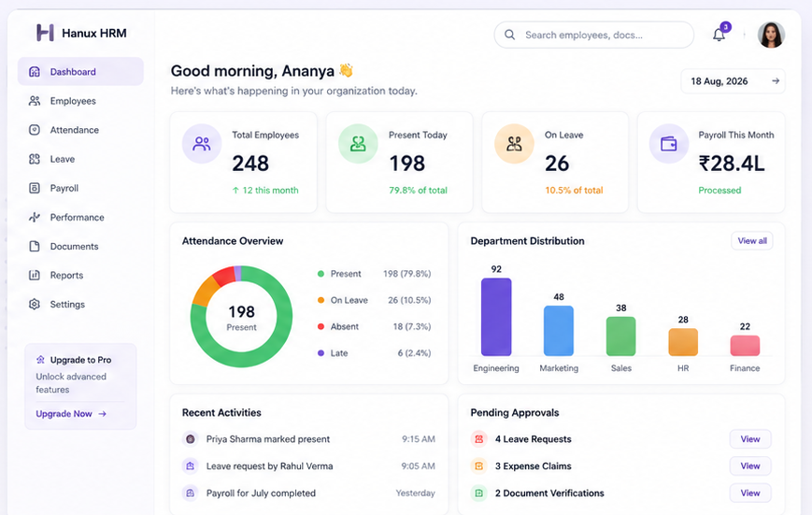Screen dimensions: 812x515
Task: Open the Payroll page
Action: point(80,188)
